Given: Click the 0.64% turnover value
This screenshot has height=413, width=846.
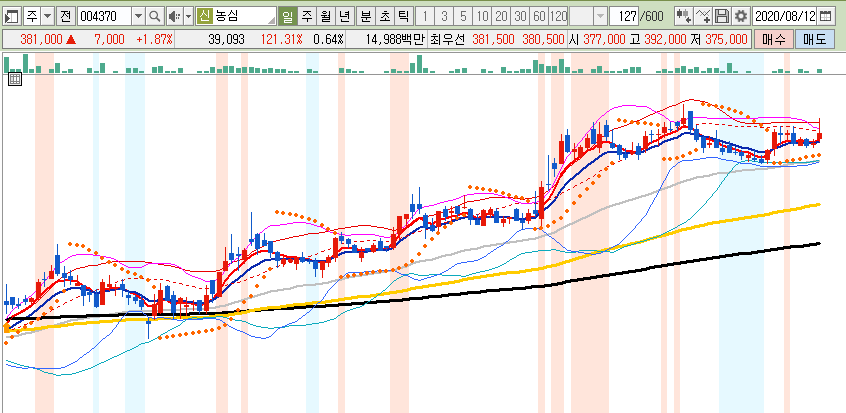Looking at the screenshot, I should [x=328, y=39].
